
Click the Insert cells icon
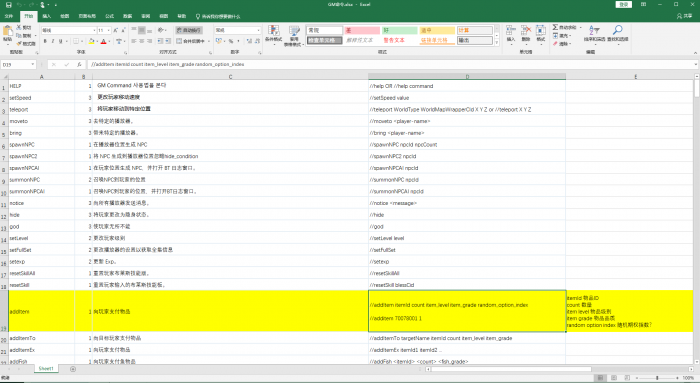(510, 31)
